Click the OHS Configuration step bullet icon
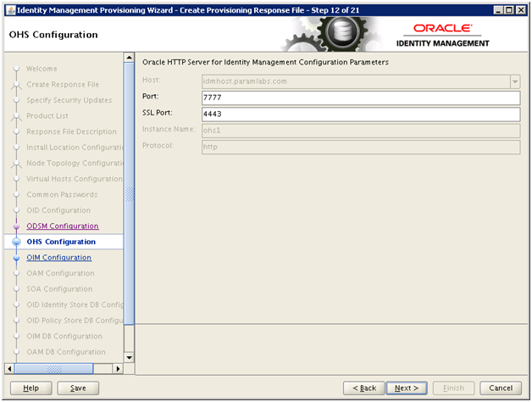This screenshot has height=402, width=532. 16,242
